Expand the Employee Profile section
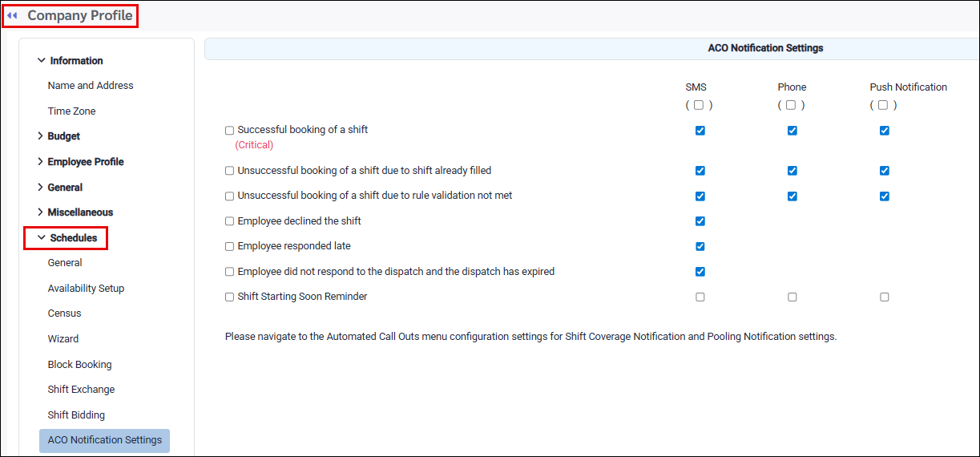Image resolution: width=980 pixels, height=457 pixels. (x=41, y=162)
